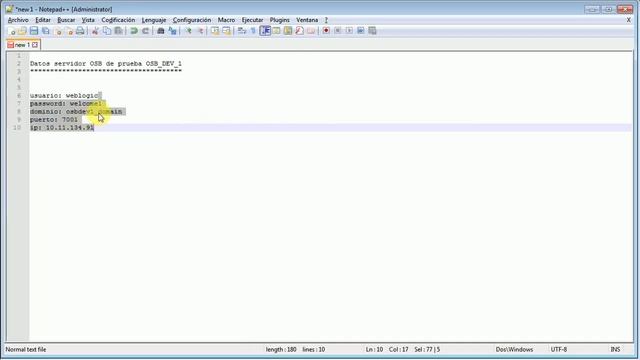
Task: Open the Vista menu
Action: [88, 20]
